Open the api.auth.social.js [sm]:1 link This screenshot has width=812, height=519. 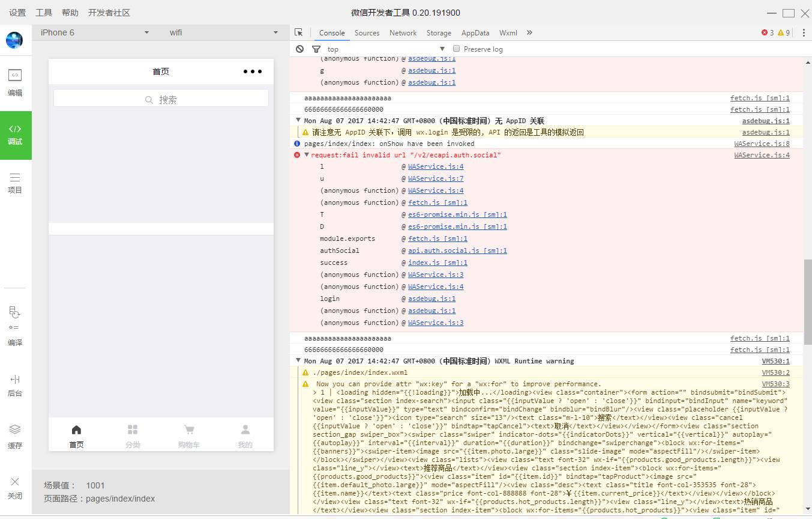[458, 250]
